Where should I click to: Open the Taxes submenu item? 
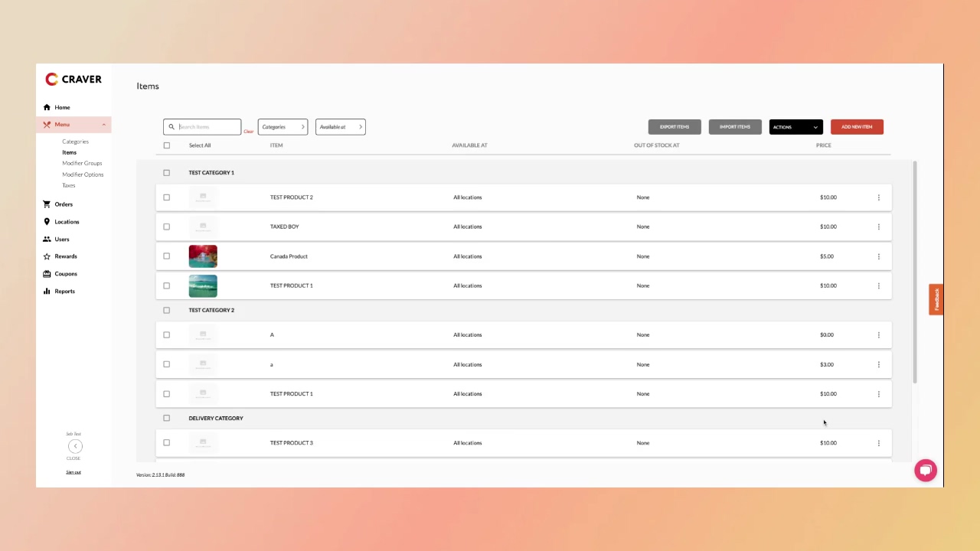[69, 185]
